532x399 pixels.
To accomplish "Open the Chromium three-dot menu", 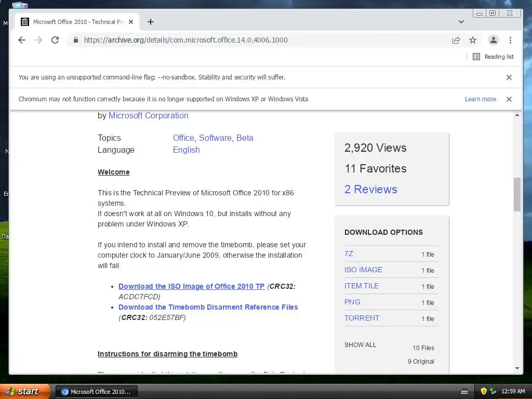I will [510, 40].
